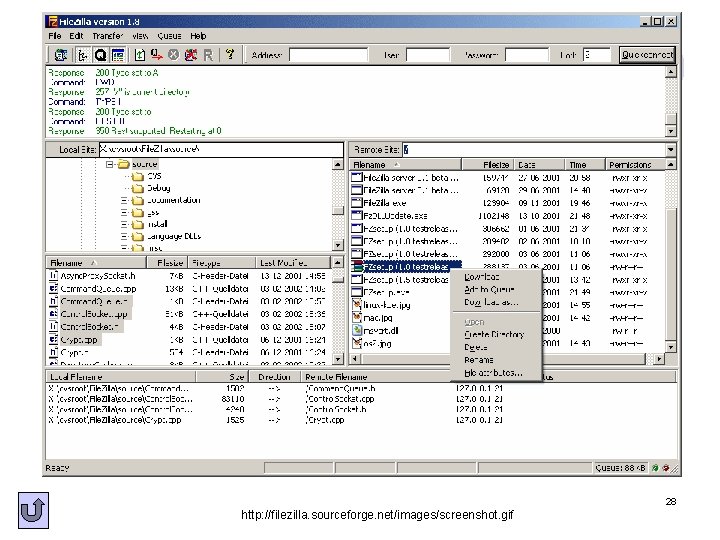Open the View menu

pos(140,36)
